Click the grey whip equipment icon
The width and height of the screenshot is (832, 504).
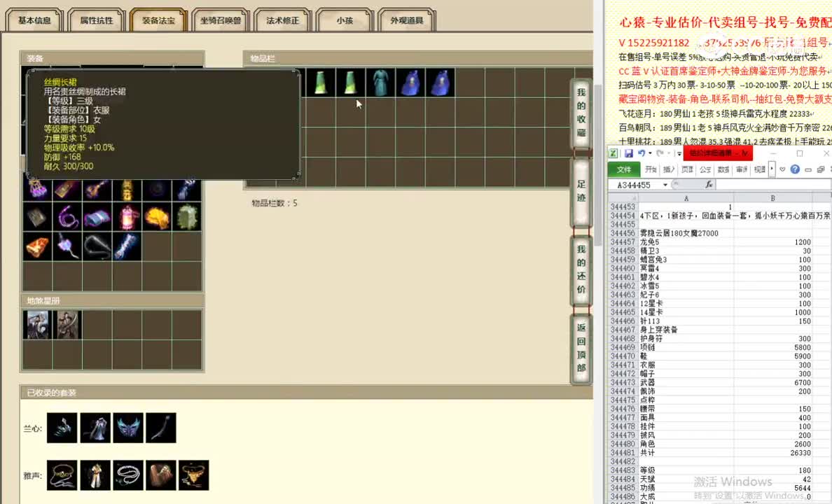pyautogui.click(x=97, y=246)
